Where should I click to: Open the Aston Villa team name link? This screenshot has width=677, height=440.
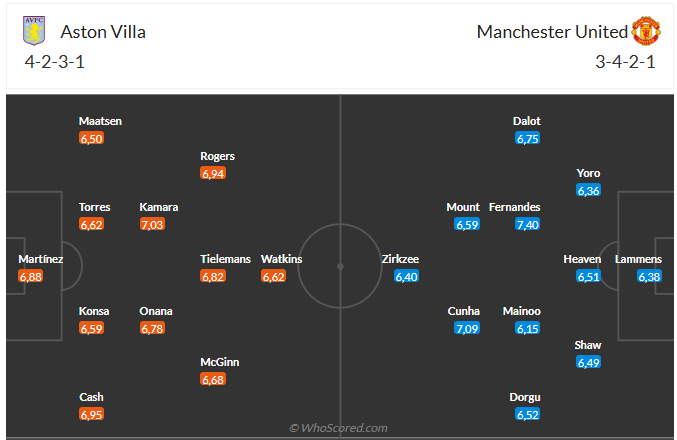click(x=103, y=32)
